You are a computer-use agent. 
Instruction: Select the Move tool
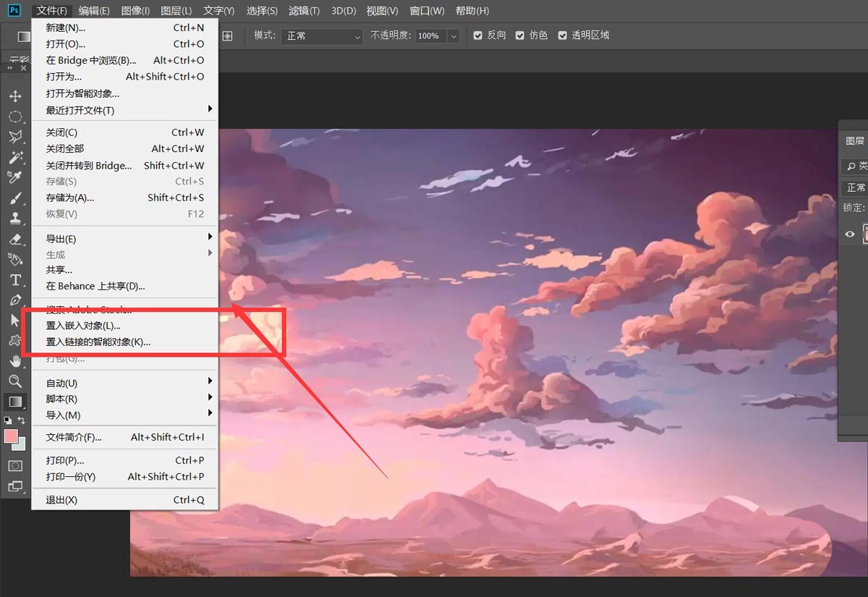pos(15,96)
